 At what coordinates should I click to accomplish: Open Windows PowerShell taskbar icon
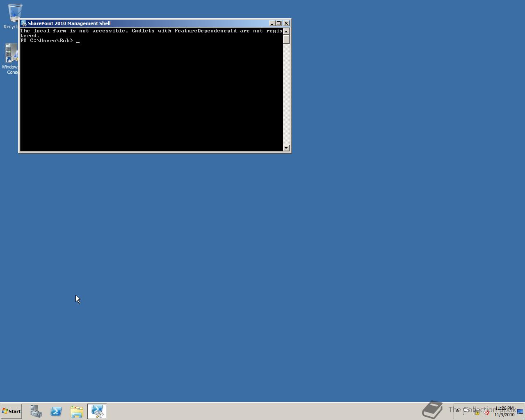coord(56,411)
